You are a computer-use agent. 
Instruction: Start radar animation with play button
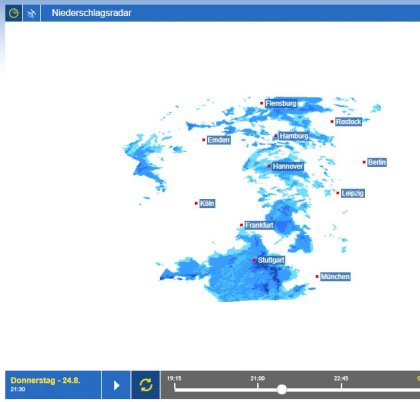(x=116, y=385)
